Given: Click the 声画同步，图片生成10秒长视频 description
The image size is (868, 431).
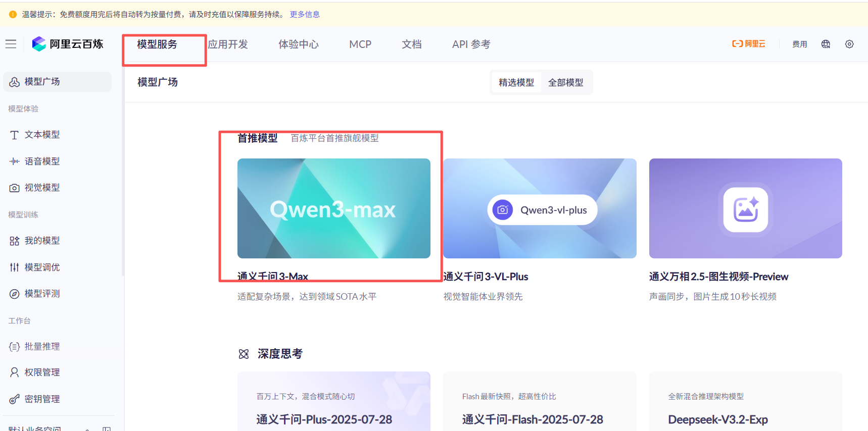Looking at the screenshot, I should point(713,297).
